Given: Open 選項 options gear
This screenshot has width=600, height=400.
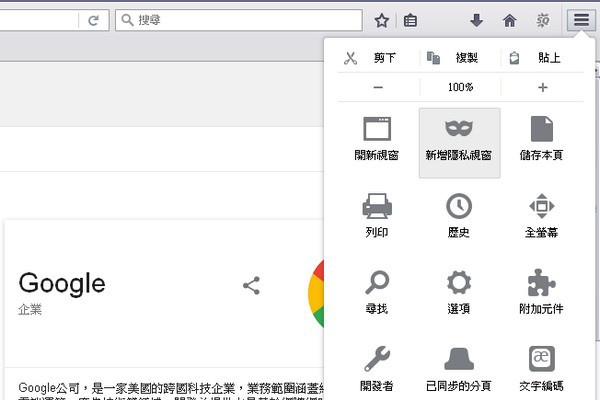Looking at the screenshot, I should (x=459, y=292).
